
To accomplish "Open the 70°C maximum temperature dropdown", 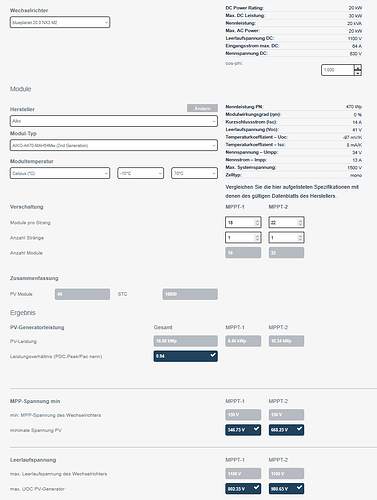I will click(x=194, y=173).
